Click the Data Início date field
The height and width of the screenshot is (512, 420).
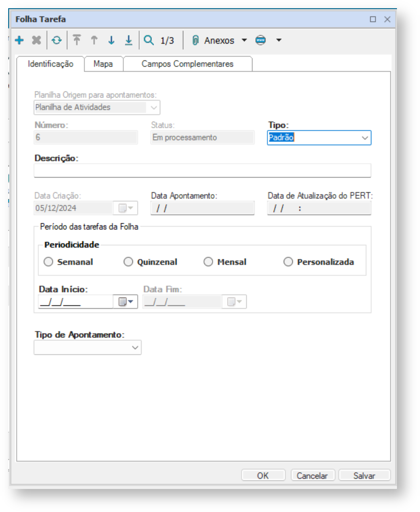[76, 302]
